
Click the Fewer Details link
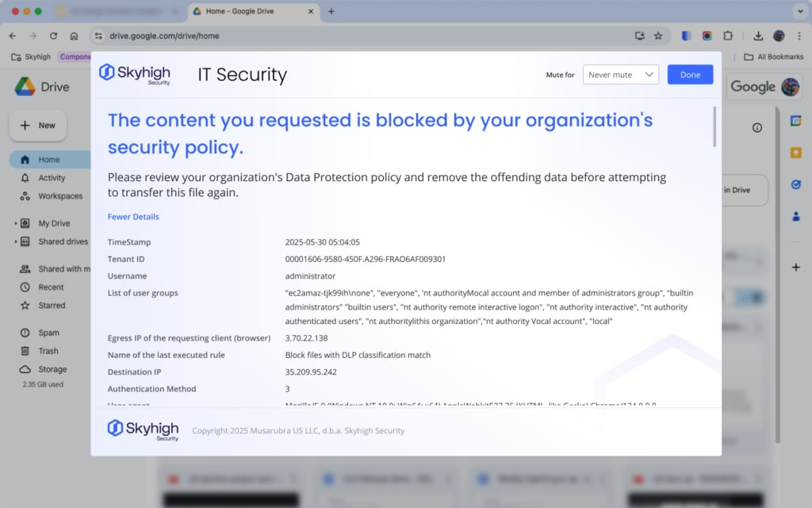(x=133, y=217)
